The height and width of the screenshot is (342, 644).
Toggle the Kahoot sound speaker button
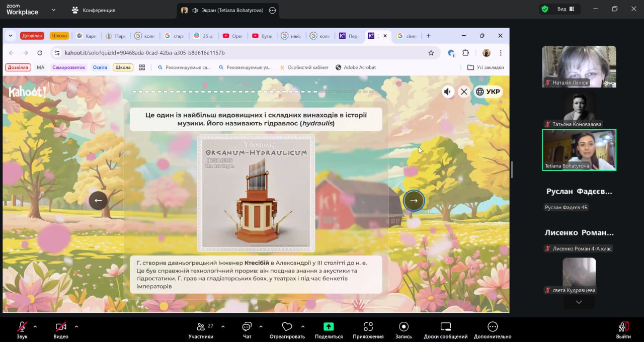click(447, 92)
